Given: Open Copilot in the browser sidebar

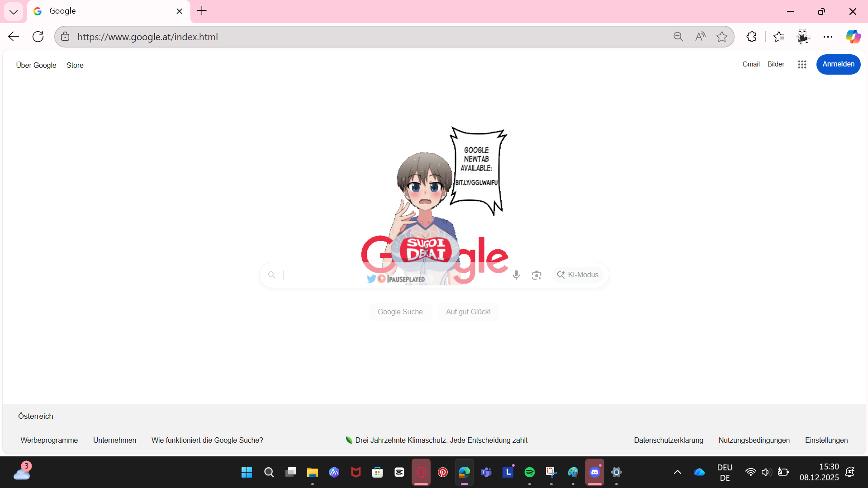Looking at the screenshot, I should tap(853, 37).
